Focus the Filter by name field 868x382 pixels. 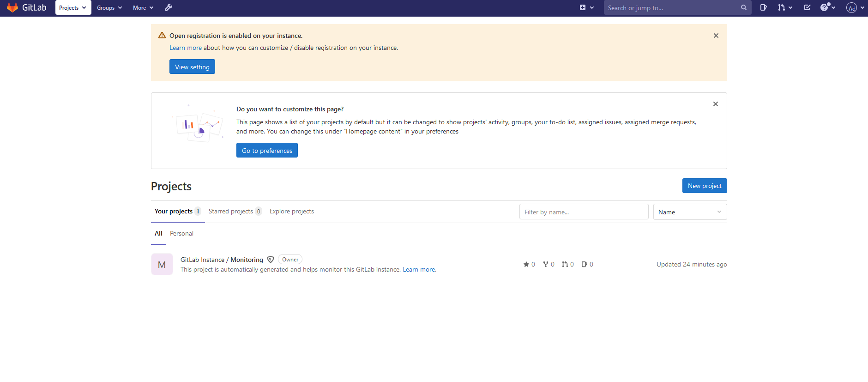coord(584,212)
